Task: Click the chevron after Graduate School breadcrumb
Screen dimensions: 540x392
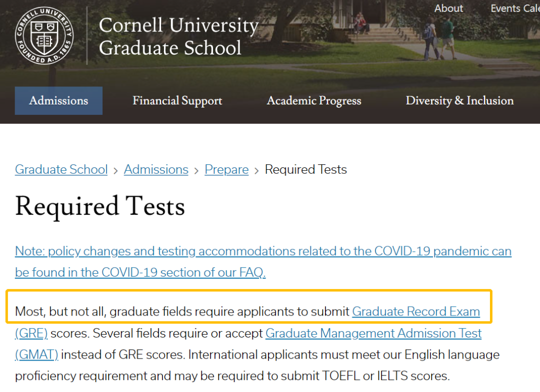Action: point(115,171)
